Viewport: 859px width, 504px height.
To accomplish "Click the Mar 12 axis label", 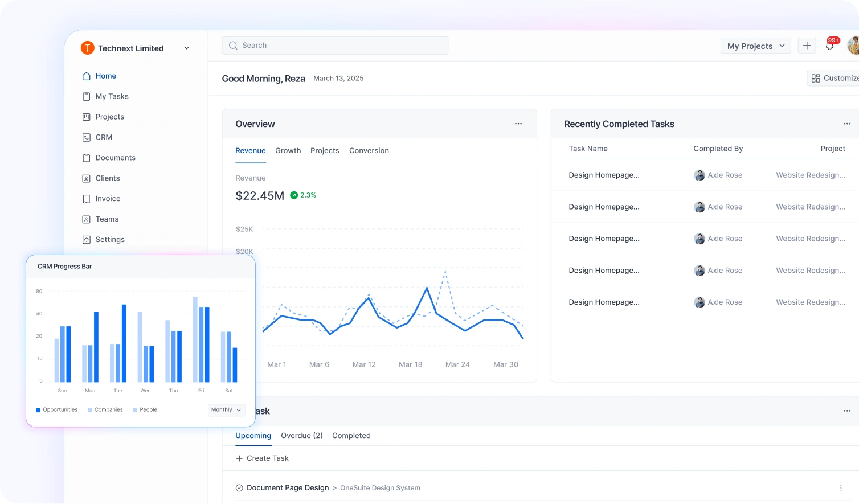I will coord(364,364).
